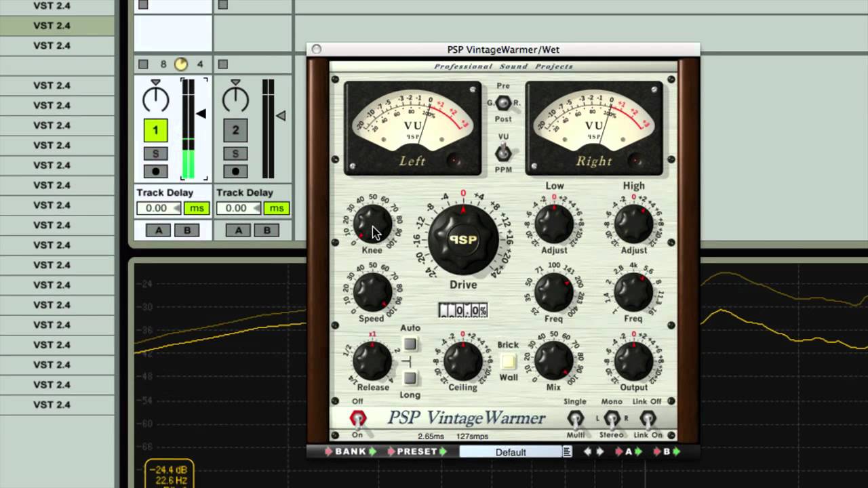Screen dimensions: 868x488
Task: Click track 1 volume fader triangle
Action: pyautogui.click(x=201, y=114)
